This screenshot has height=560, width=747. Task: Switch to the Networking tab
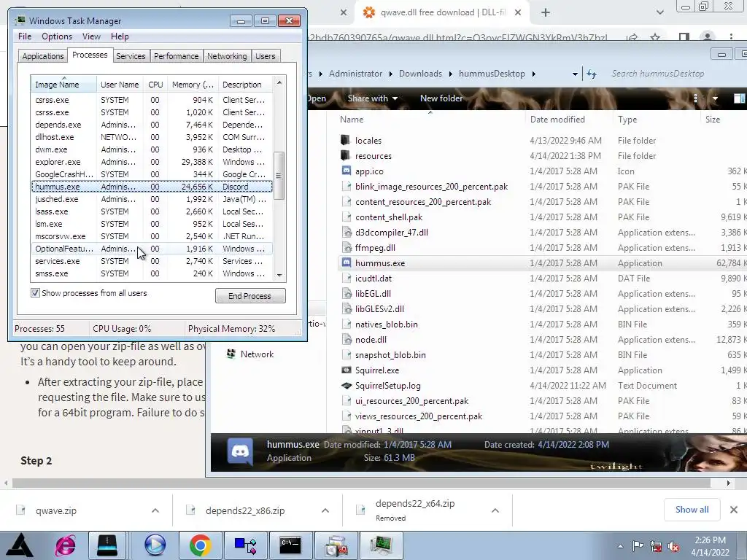tap(227, 56)
